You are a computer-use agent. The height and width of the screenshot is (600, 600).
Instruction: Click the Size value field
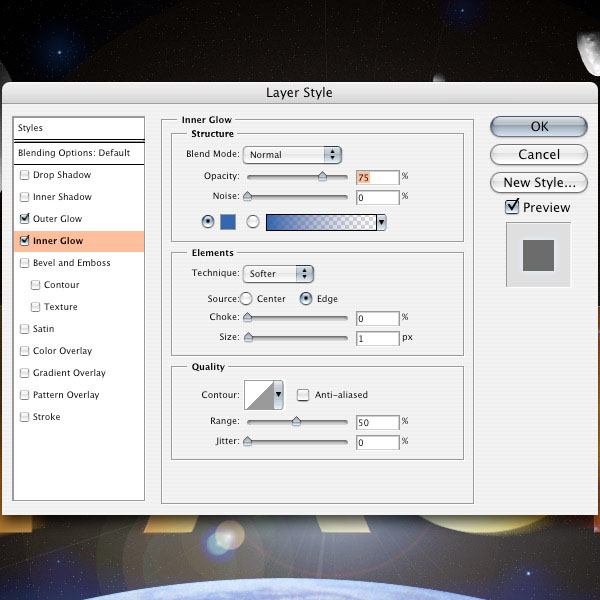click(x=378, y=339)
